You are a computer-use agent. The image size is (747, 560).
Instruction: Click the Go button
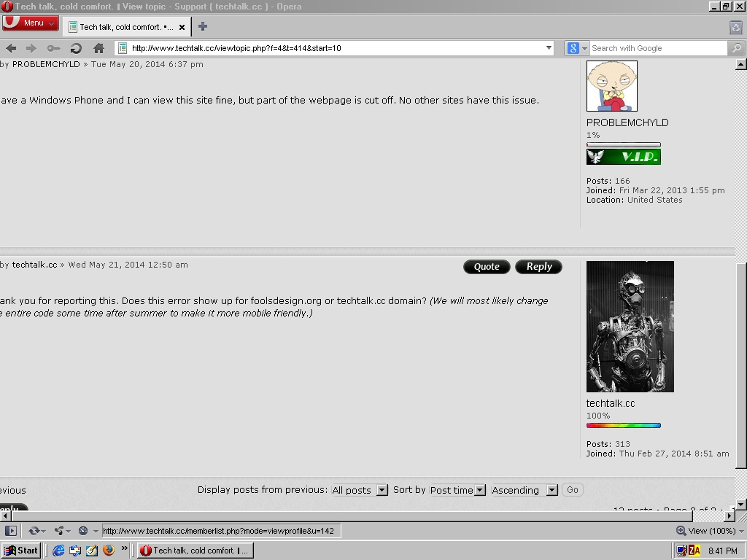point(573,490)
